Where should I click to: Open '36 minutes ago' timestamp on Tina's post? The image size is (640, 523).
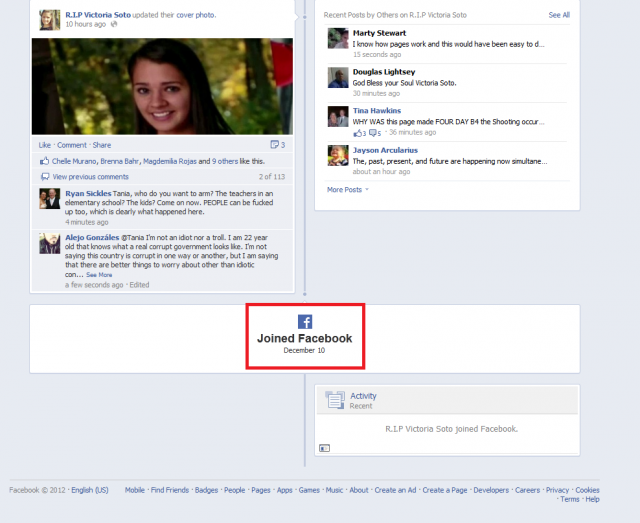coord(412,132)
